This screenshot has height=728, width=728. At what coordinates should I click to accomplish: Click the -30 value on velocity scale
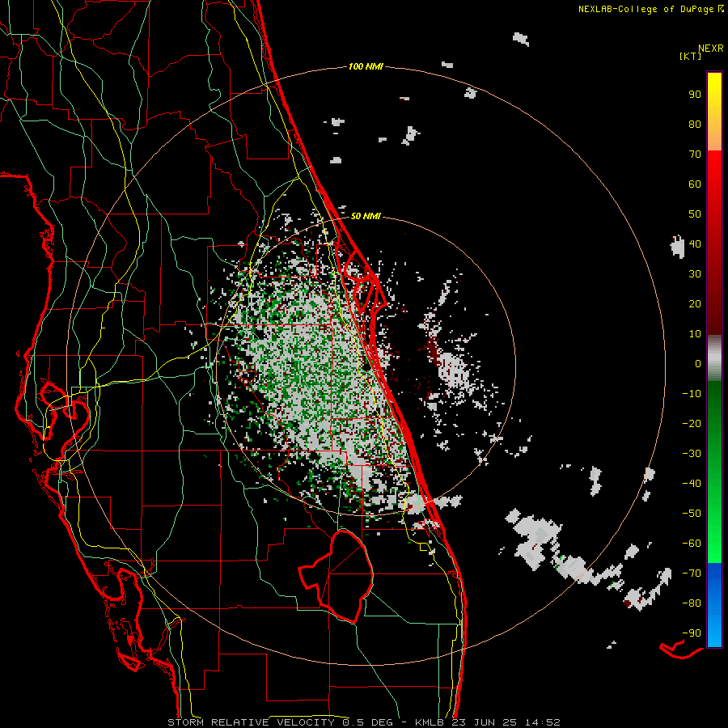pyautogui.click(x=692, y=454)
